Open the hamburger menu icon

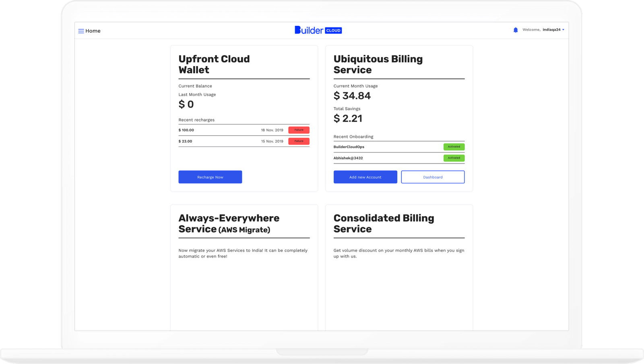point(81,31)
